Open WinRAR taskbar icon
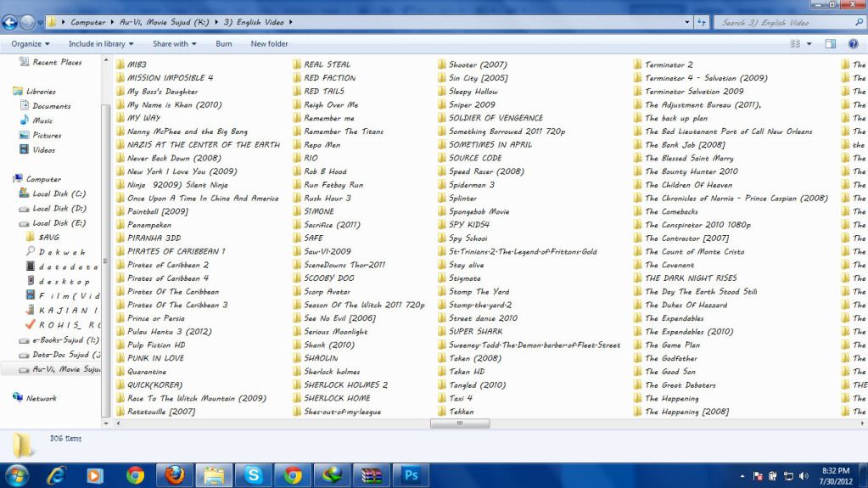The width and height of the screenshot is (868, 488). (372, 475)
